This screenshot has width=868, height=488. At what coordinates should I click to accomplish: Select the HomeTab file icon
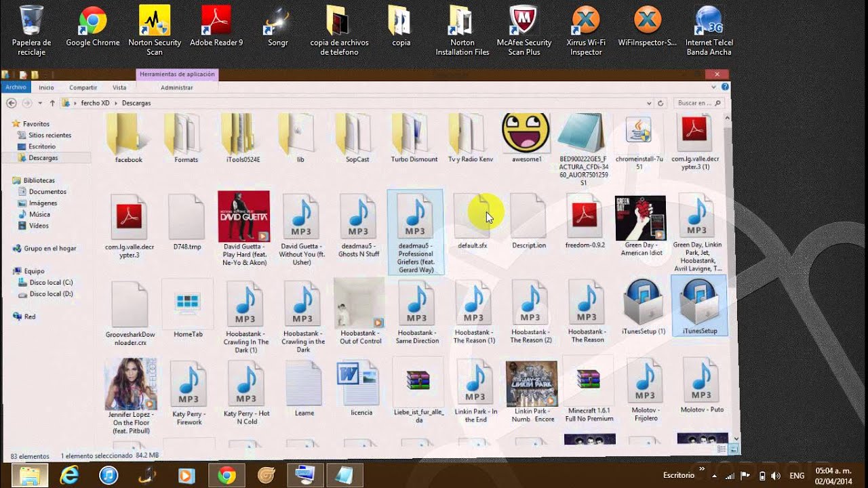click(x=188, y=310)
